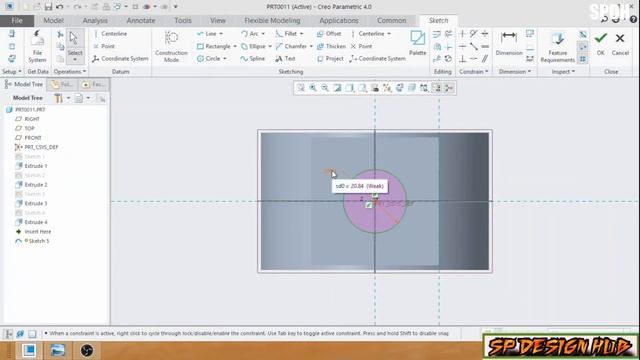The image size is (640, 360).
Task: Open the Rectangle tool dropdown arrow
Action: coord(235,46)
